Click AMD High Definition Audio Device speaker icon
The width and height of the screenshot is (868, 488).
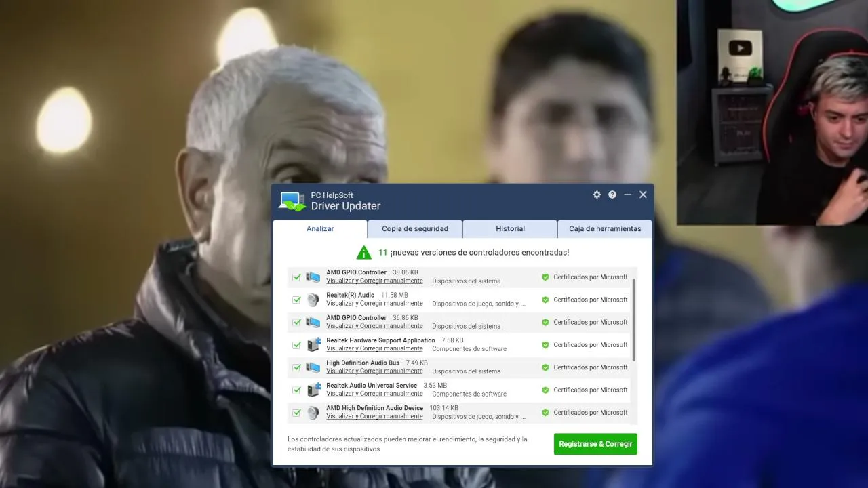point(313,412)
